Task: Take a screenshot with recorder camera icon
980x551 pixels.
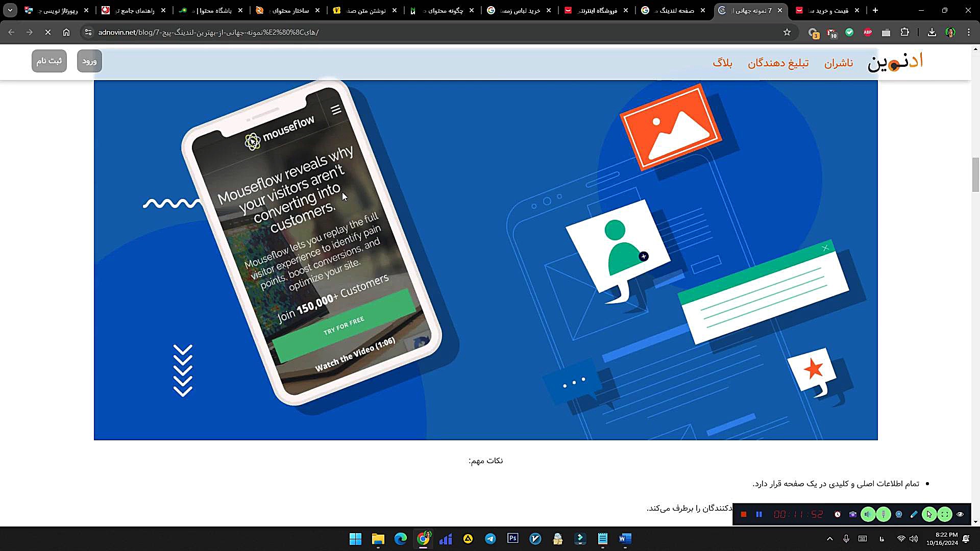Action: (x=853, y=514)
